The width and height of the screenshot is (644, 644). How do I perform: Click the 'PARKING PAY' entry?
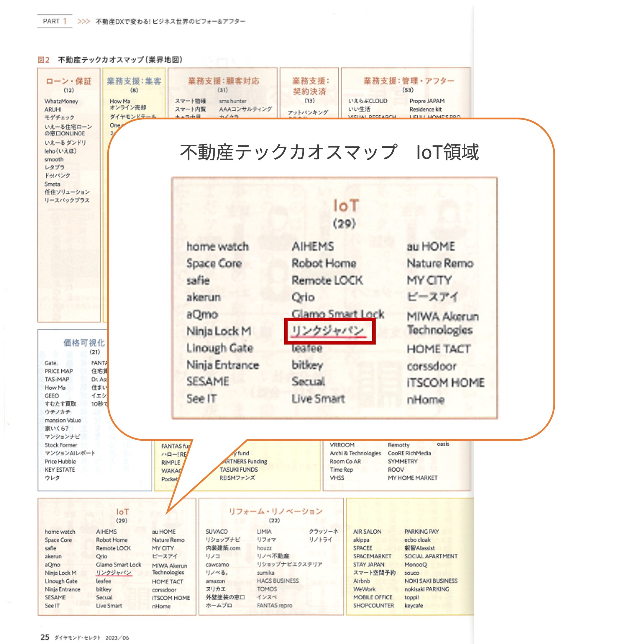pos(422,532)
